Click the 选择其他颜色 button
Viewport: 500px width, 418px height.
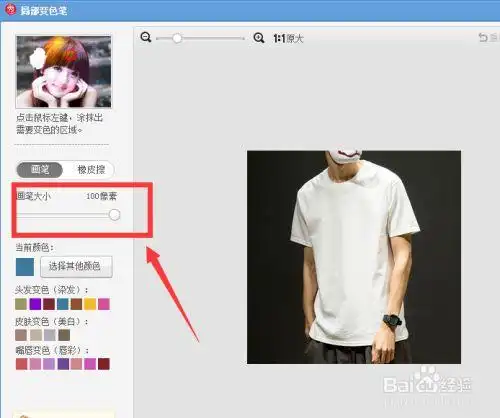(76, 266)
